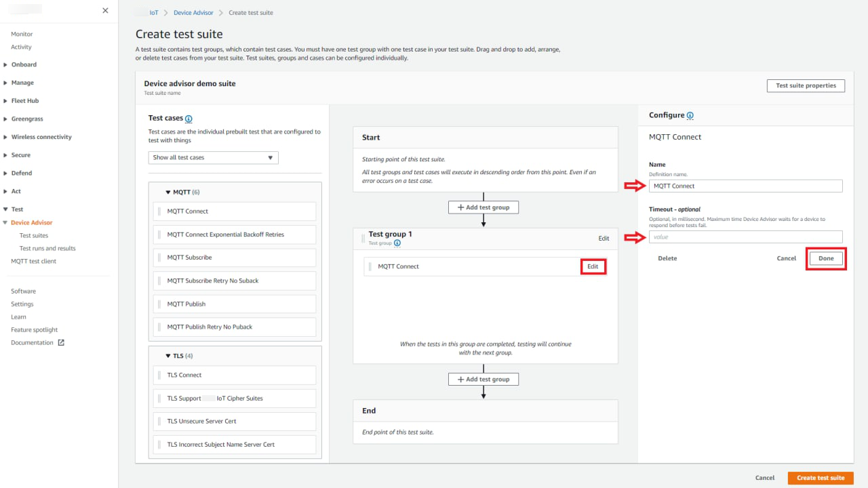Grab the drag handle of TLS Connect

coord(160,375)
